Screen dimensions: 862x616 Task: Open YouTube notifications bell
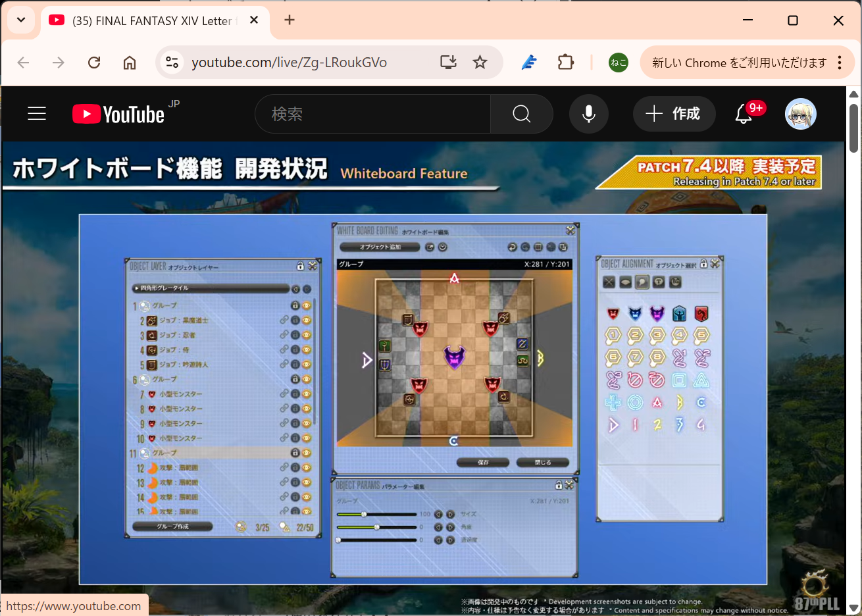pyautogui.click(x=744, y=114)
